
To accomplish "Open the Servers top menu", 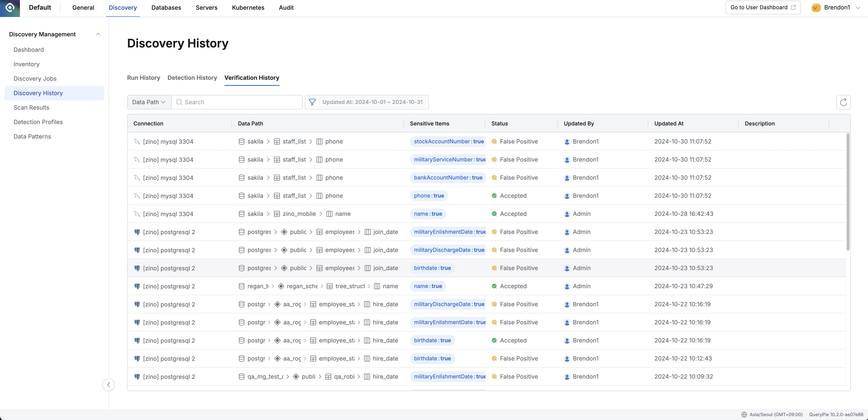I will 207,8.
